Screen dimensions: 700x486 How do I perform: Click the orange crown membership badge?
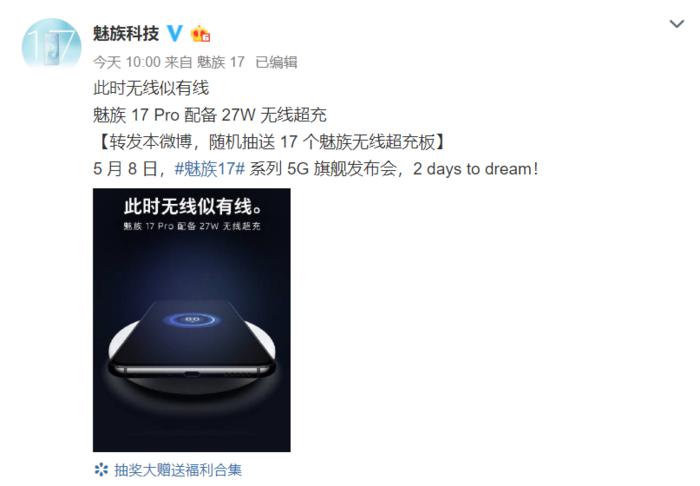click(200, 34)
